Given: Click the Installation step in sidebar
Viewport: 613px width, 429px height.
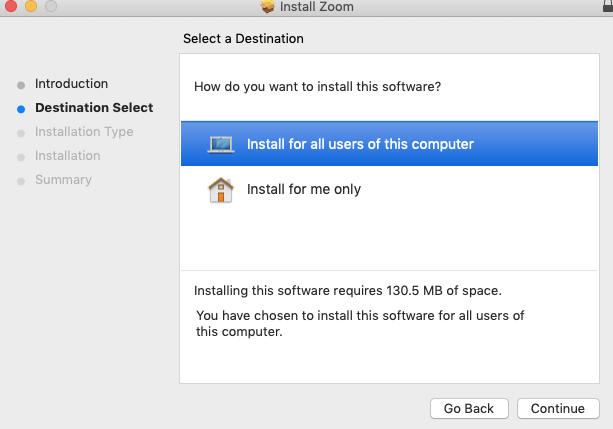Looking at the screenshot, I should point(68,156).
